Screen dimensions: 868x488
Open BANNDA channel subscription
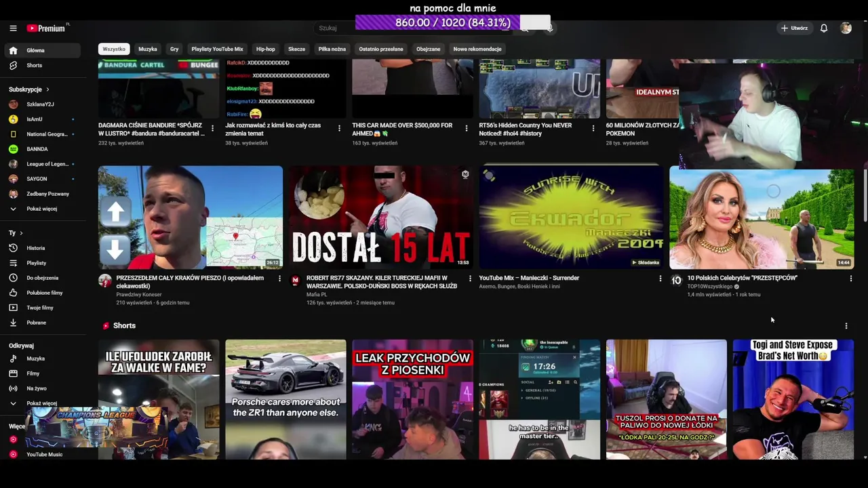click(x=43, y=149)
